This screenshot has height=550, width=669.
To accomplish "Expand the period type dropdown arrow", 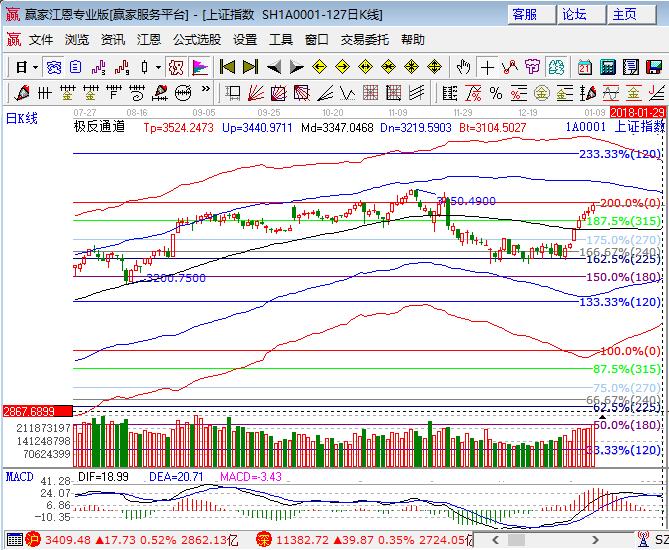I will coord(36,67).
